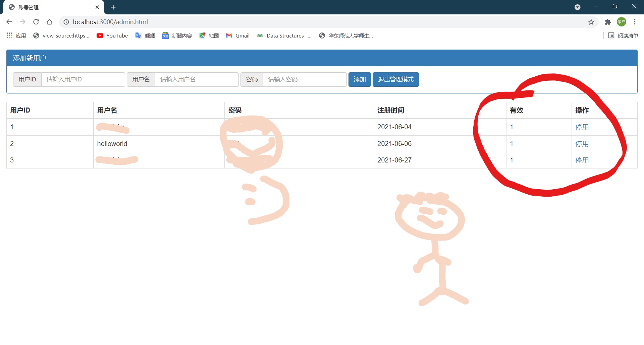644x345 pixels.
Task: Open the browser extensions puzzle icon
Action: pos(608,22)
